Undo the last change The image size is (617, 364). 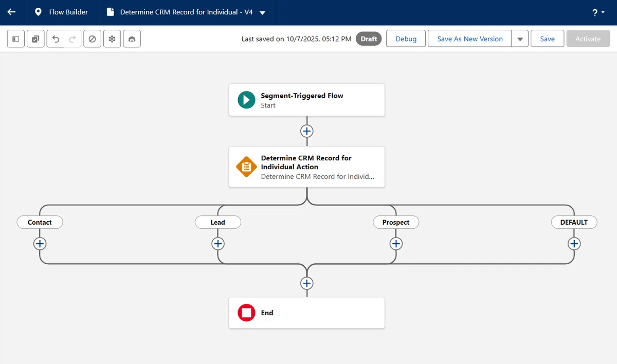coord(56,39)
